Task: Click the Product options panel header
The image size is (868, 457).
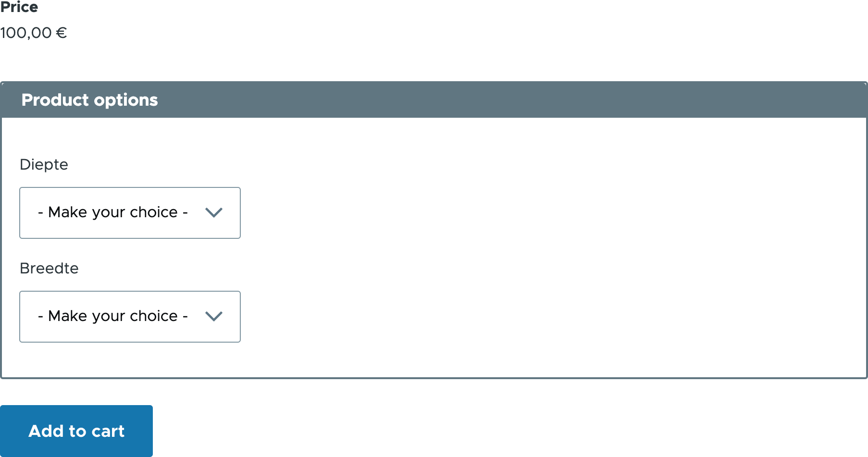Action: pyautogui.click(x=434, y=100)
